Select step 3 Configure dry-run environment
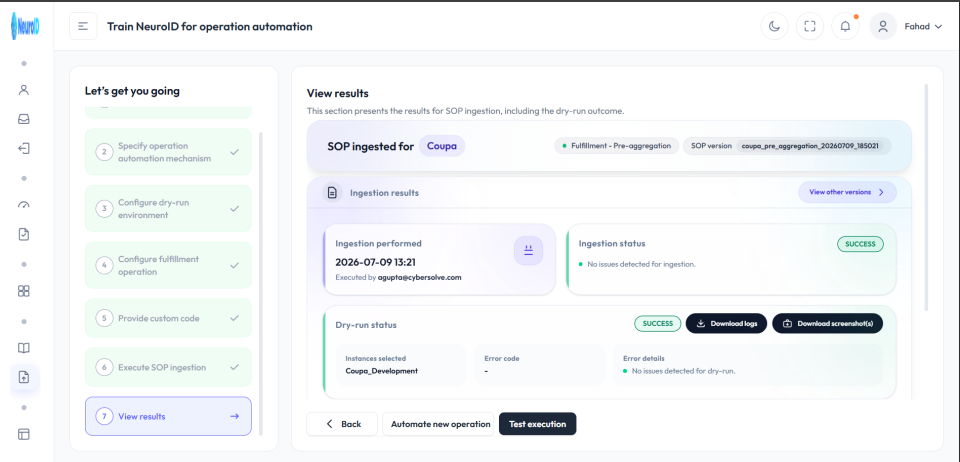 pyautogui.click(x=168, y=209)
